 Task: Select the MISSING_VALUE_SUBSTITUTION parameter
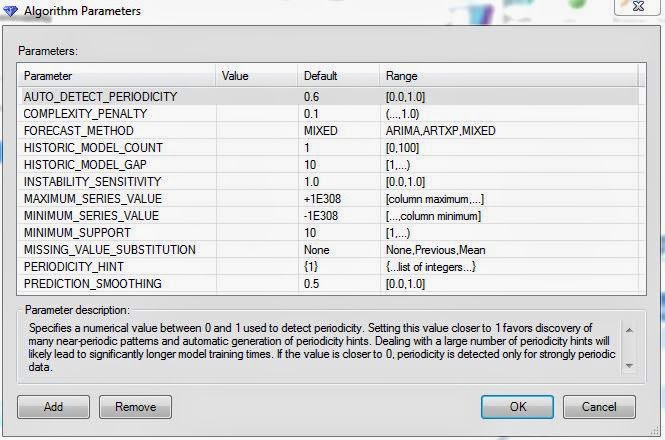[110, 249]
